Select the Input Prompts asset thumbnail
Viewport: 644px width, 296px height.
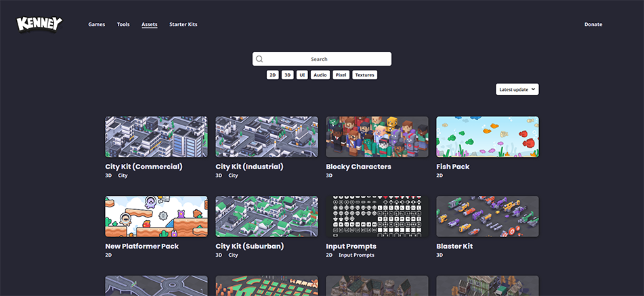pos(377,217)
